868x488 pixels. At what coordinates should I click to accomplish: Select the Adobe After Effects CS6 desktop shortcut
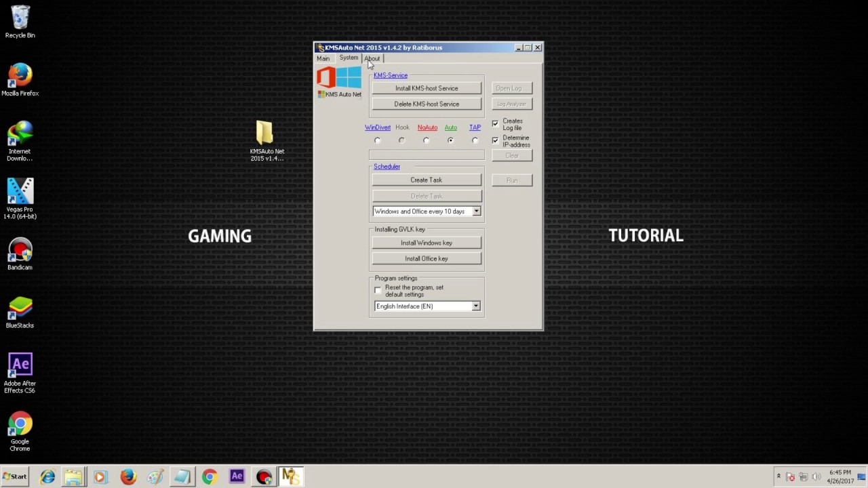click(20, 373)
